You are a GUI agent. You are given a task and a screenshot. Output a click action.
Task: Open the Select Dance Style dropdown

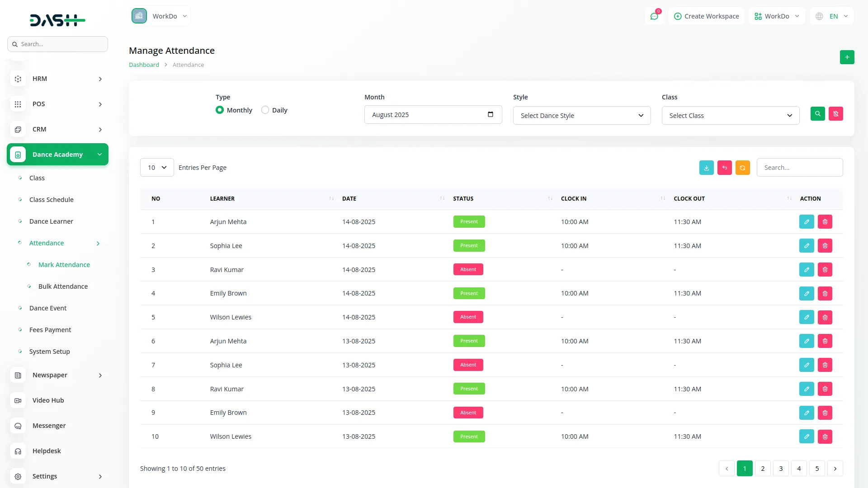pyautogui.click(x=581, y=116)
